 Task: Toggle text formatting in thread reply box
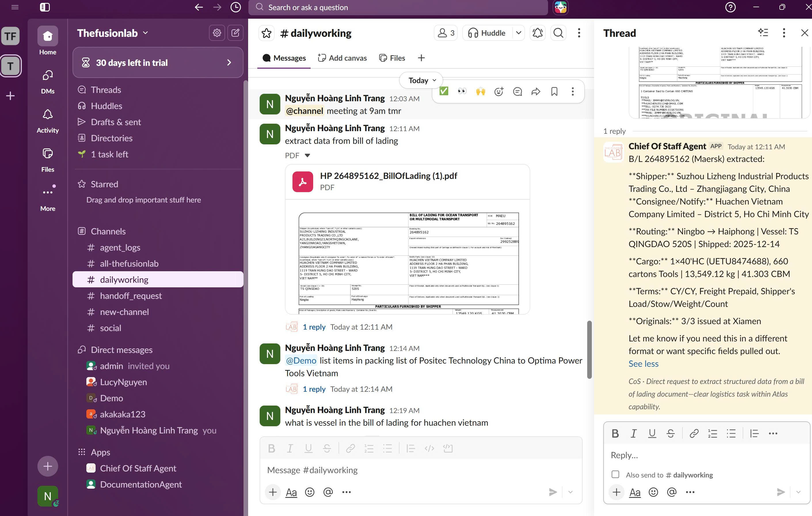635,492
